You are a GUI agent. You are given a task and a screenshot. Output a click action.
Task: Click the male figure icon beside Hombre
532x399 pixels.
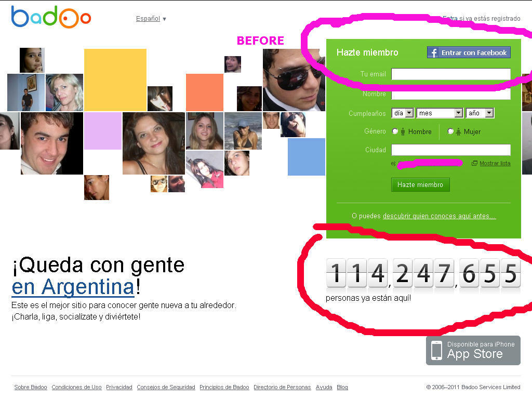click(x=403, y=131)
